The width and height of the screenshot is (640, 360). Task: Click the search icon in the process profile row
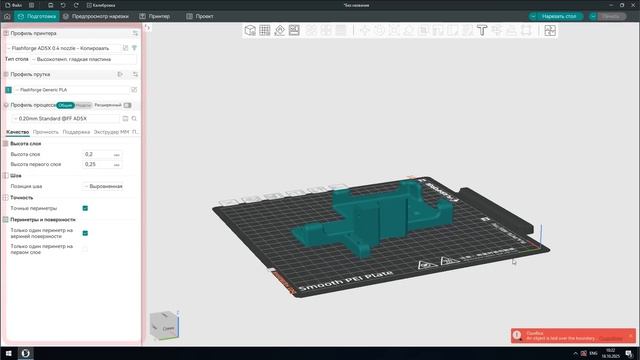(134, 118)
